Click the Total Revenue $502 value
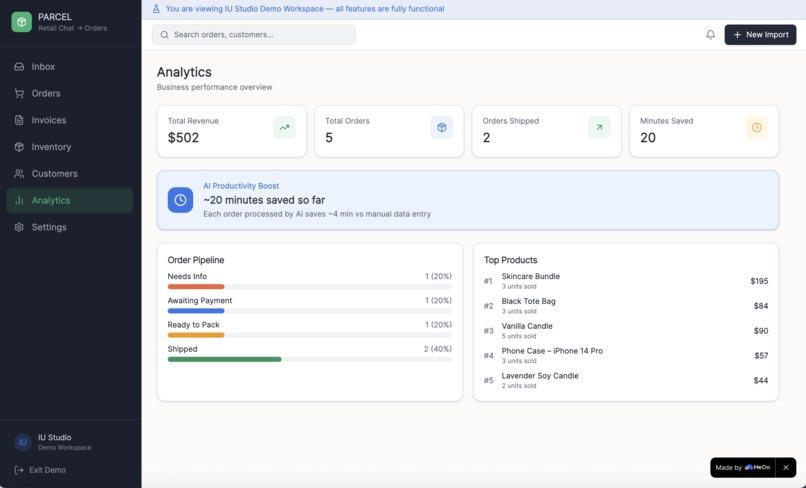806x488 pixels. [x=184, y=137]
